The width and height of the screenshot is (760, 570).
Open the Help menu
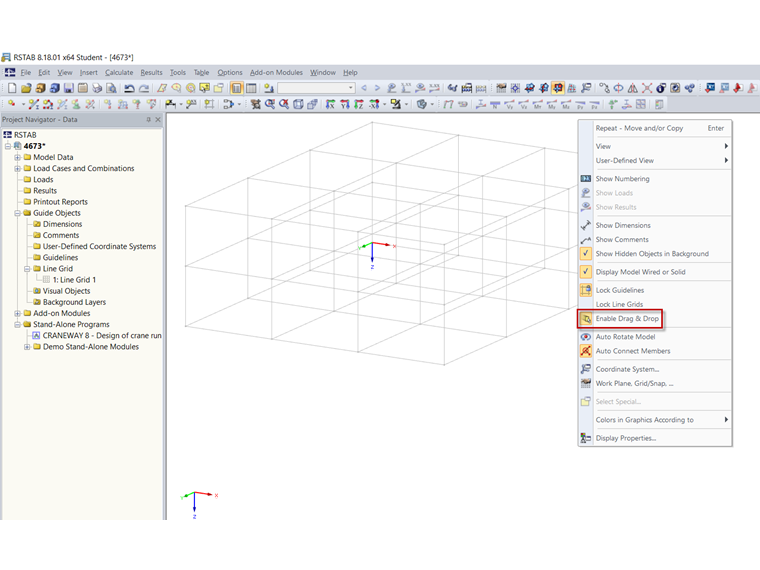point(350,72)
